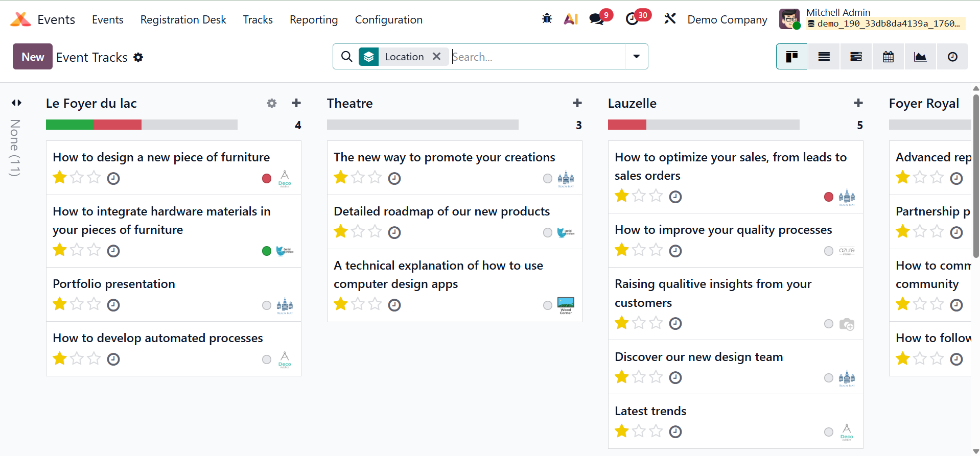Image resolution: width=980 pixels, height=456 pixels.
Task: Click the New button
Action: (x=33, y=57)
